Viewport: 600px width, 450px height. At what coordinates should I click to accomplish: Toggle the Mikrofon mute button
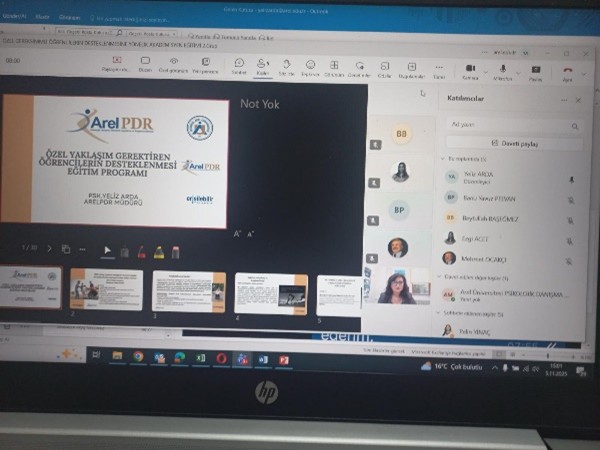[x=502, y=70]
